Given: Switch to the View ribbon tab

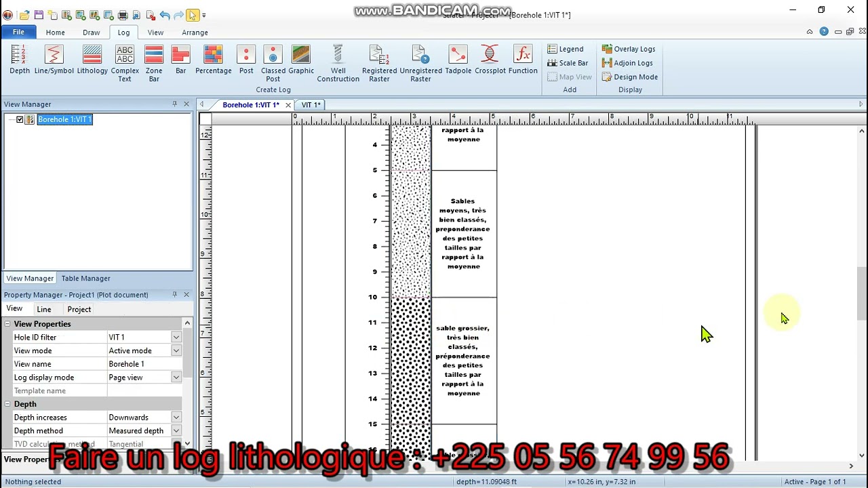Looking at the screenshot, I should 155,33.
